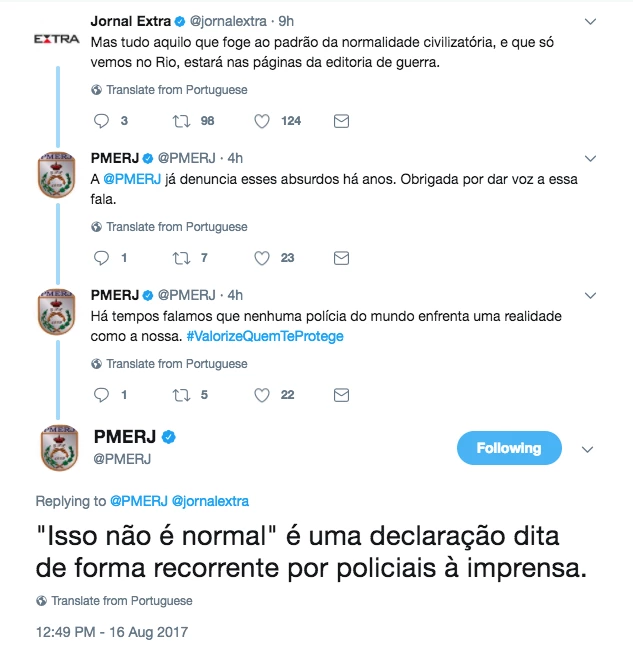The image size is (633, 653).
Task: Toggle the Following button for PMERJ
Action: click(508, 448)
